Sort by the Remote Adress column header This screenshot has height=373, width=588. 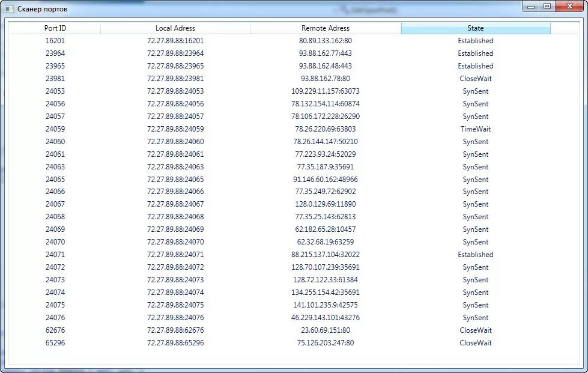(x=326, y=28)
